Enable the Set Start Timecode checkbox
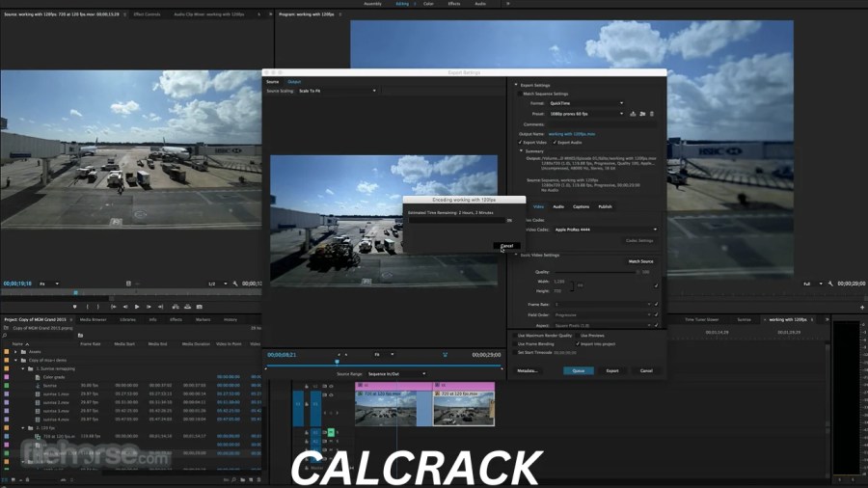This screenshot has width=868, height=488. pyautogui.click(x=514, y=352)
